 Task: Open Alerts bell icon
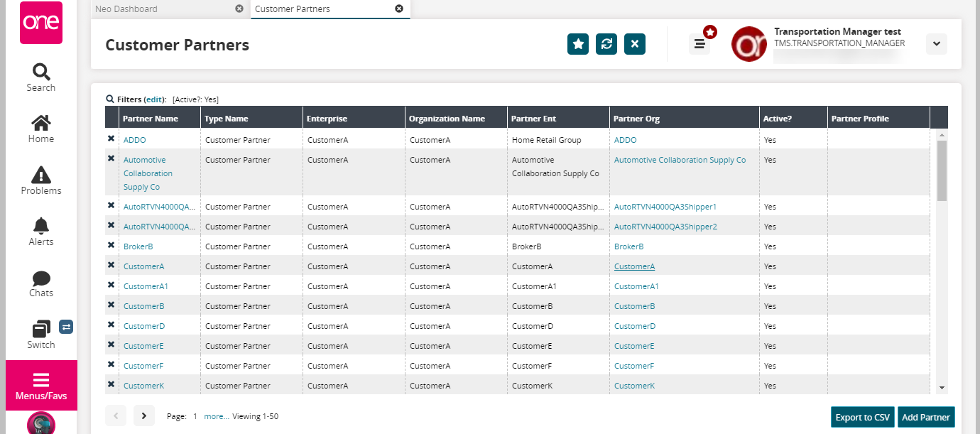(40, 227)
